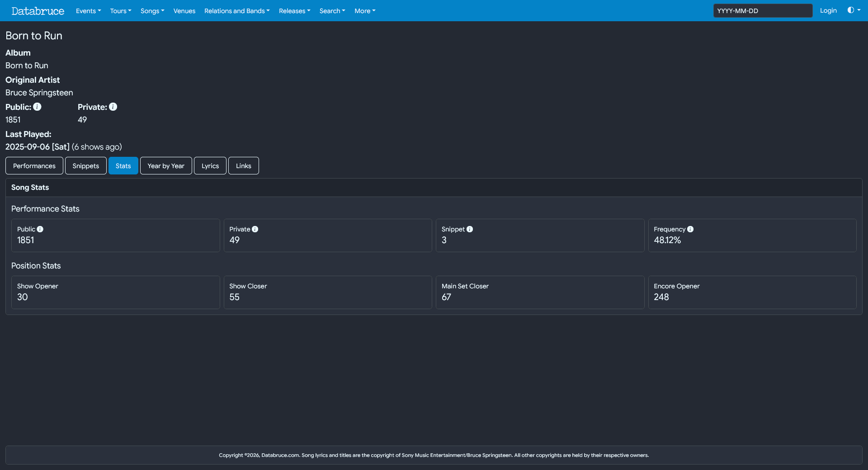This screenshot has height=470, width=868.
Task: Click info icon beside Snippet stat
Action: tap(470, 229)
